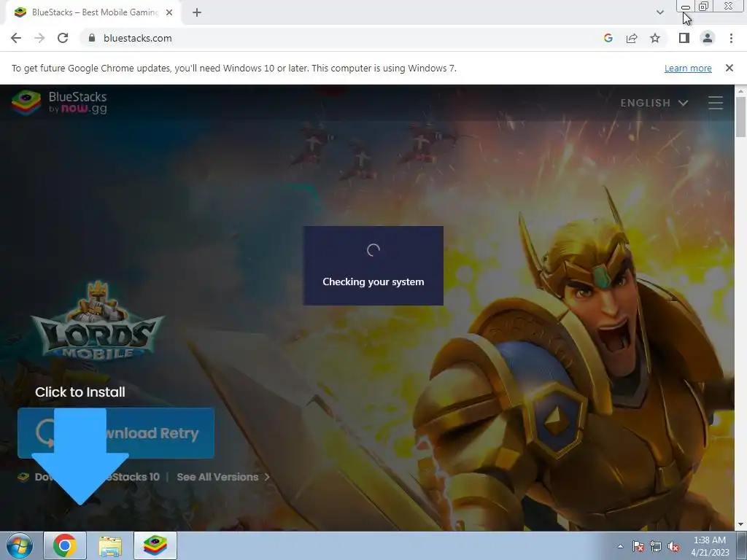Viewport: 747px width, 560px height.
Task: Reload the bluestacks.com page
Action: tap(63, 38)
